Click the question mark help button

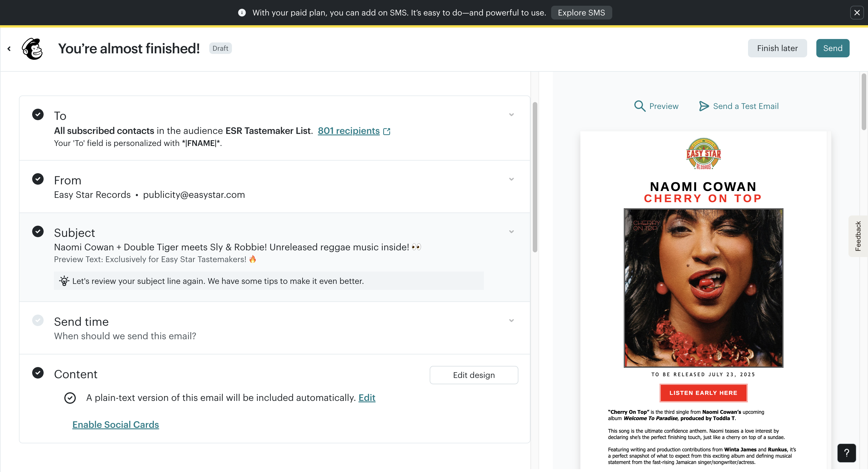coord(846,453)
